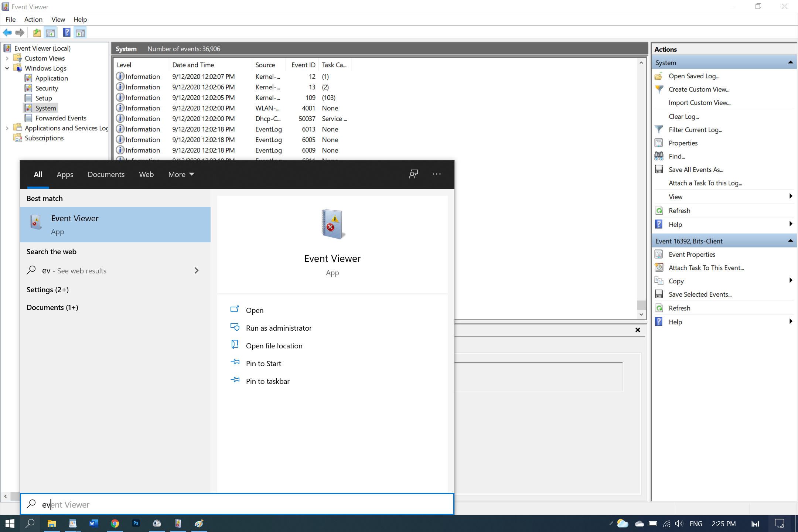Screen dimensions: 798x532
Task: Click Attach a Task To this Log
Action: pyautogui.click(x=705, y=183)
